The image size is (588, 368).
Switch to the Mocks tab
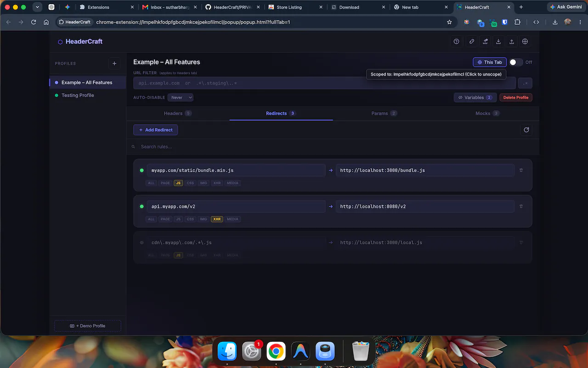click(x=487, y=113)
